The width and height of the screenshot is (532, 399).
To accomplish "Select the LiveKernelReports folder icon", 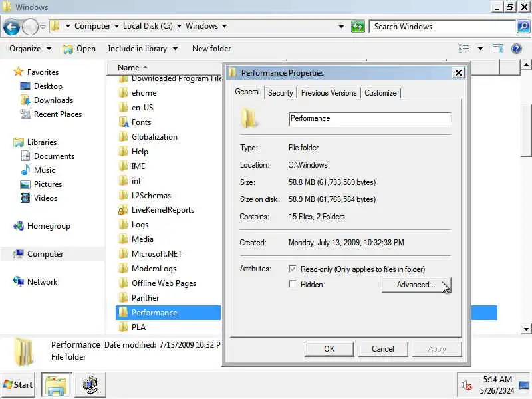I will click(x=123, y=210).
